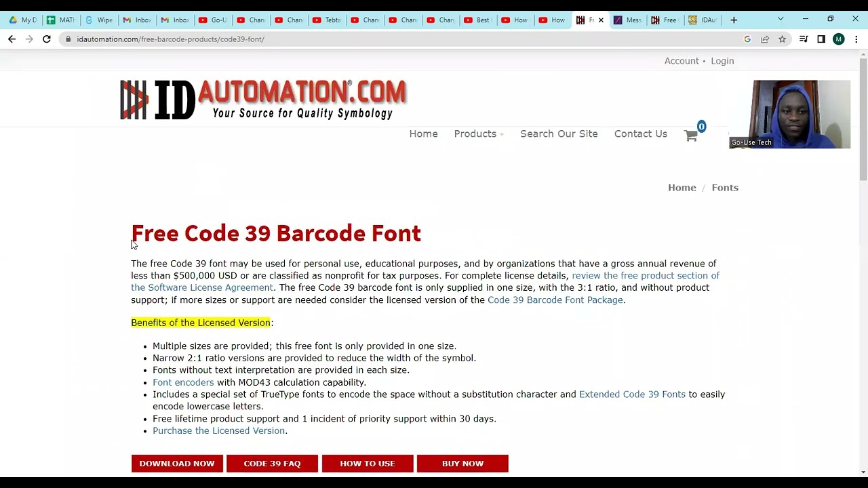Open the Font encoders link
868x488 pixels.
coord(183,382)
